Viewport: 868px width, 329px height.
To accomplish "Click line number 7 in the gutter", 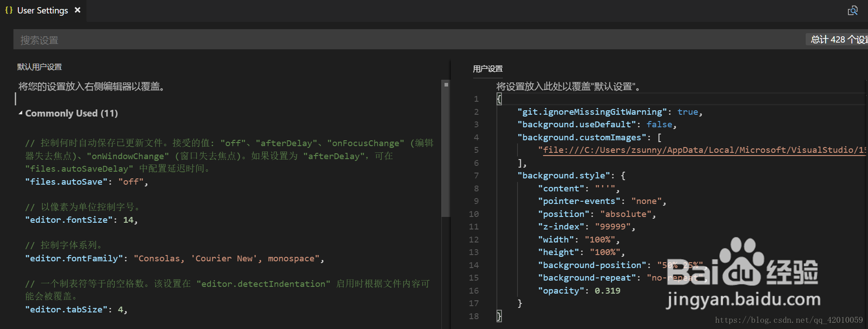I will click(476, 176).
